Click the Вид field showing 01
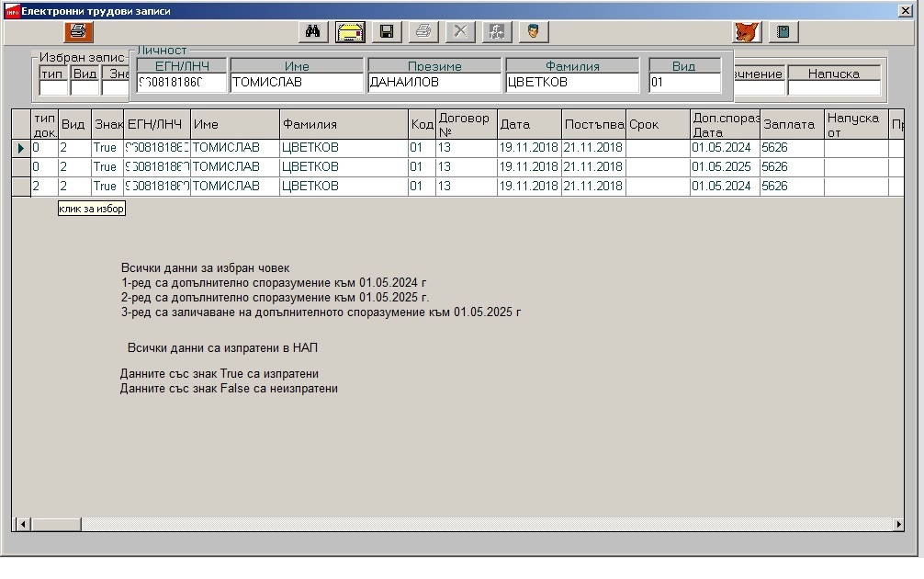The width and height of the screenshot is (924, 579). pos(685,83)
